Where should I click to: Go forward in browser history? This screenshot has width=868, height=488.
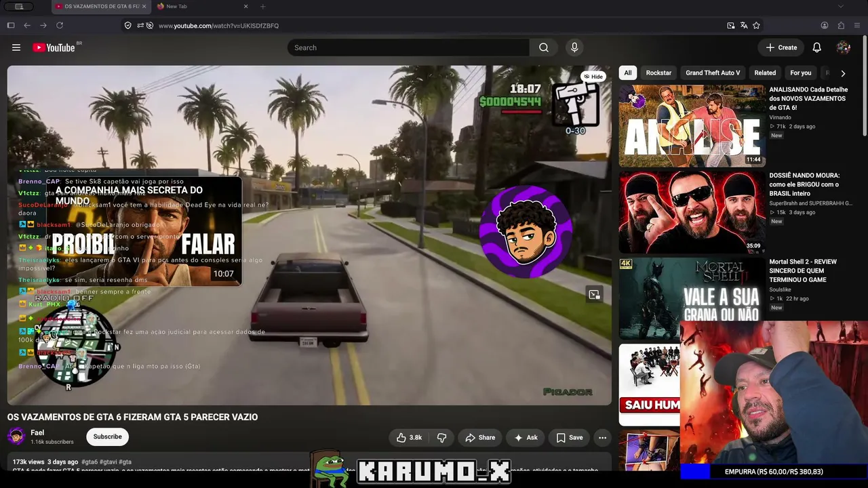click(x=43, y=26)
